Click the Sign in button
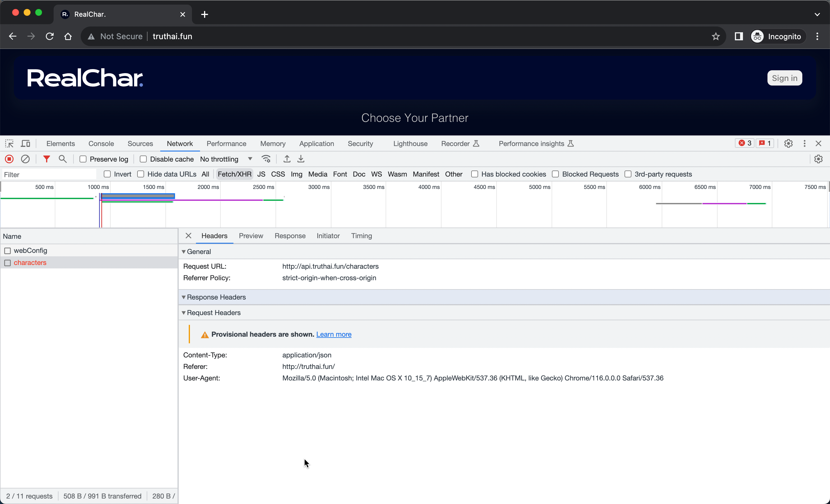The width and height of the screenshot is (830, 504). click(x=784, y=78)
